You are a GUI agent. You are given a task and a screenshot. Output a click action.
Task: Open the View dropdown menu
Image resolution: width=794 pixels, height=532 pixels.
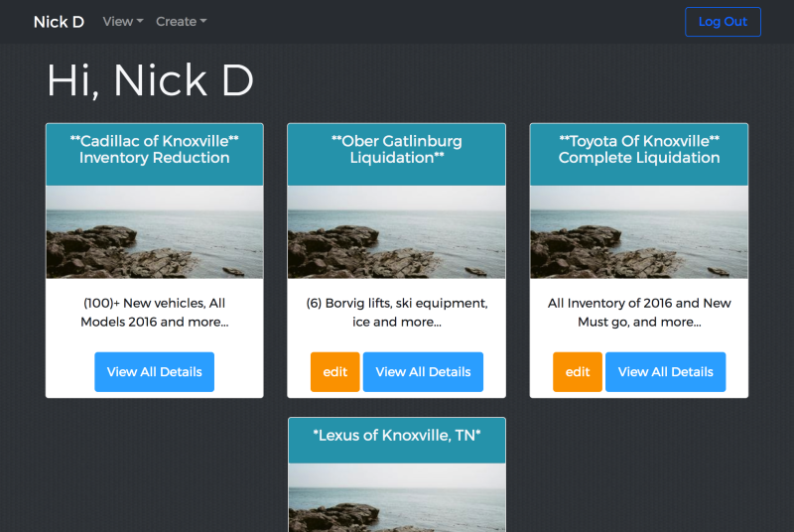pos(123,22)
